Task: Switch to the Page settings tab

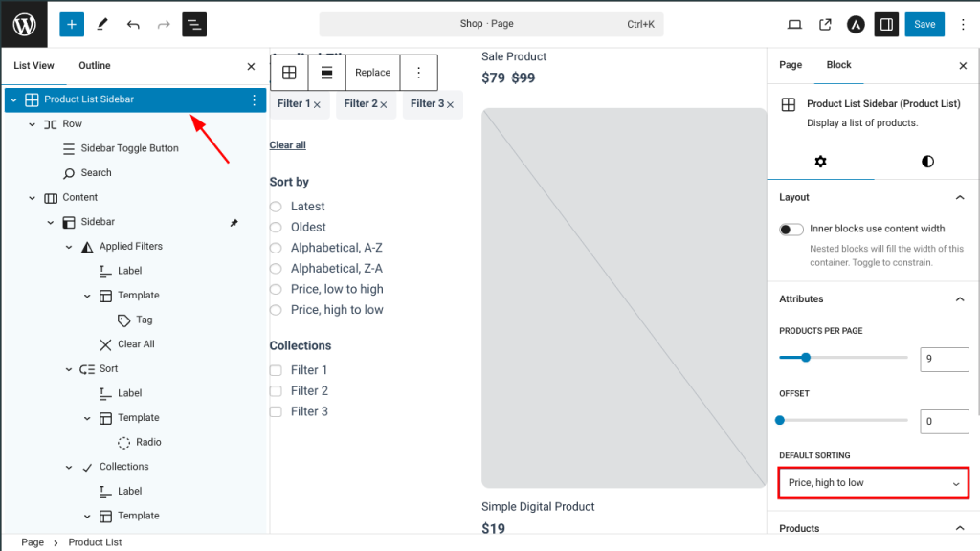Action: click(x=791, y=65)
